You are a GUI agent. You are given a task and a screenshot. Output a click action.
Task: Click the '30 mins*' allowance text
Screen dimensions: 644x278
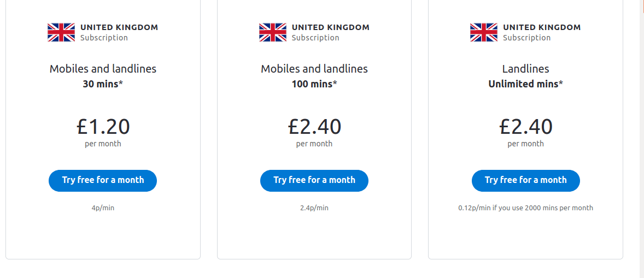(x=103, y=84)
